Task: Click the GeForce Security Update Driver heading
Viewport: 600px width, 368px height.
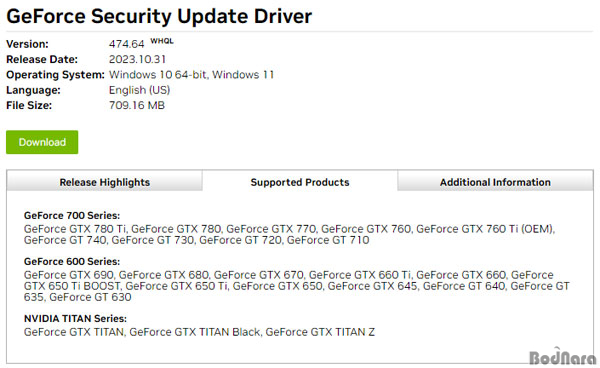Action: pos(159,16)
